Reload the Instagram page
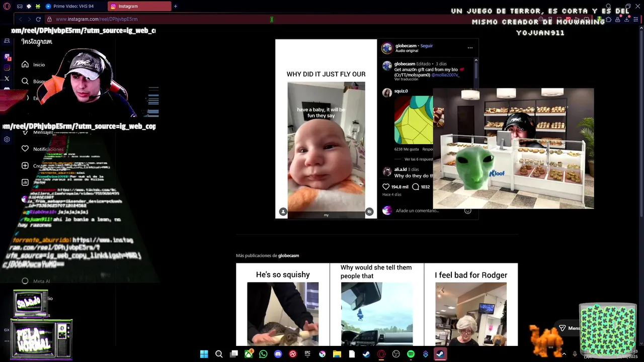 click(x=38, y=19)
